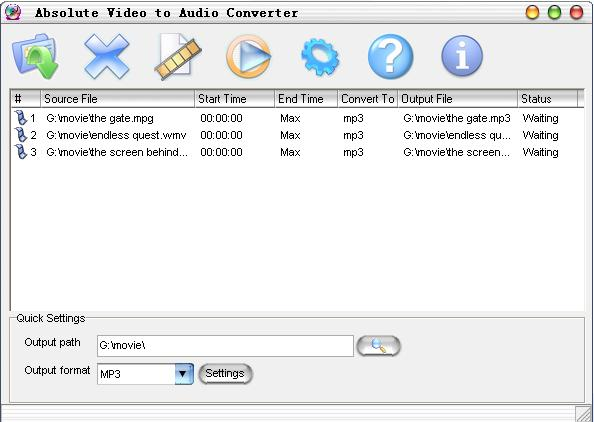Click start time 00:00:00 of endless quest row
The width and height of the screenshot is (594, 422).
pyautogui.click(x=221, y=135)
